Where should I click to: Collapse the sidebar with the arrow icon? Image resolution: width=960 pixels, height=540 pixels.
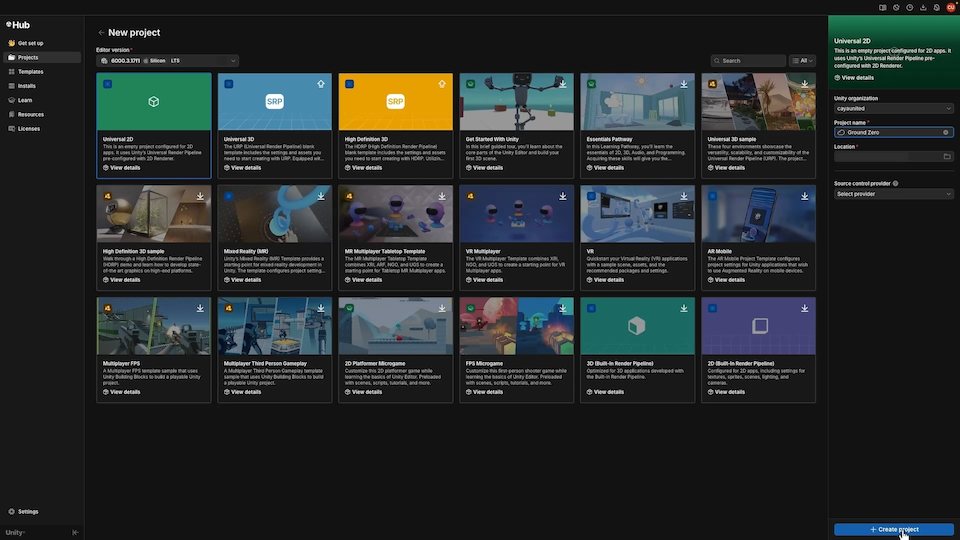point(75,532)
